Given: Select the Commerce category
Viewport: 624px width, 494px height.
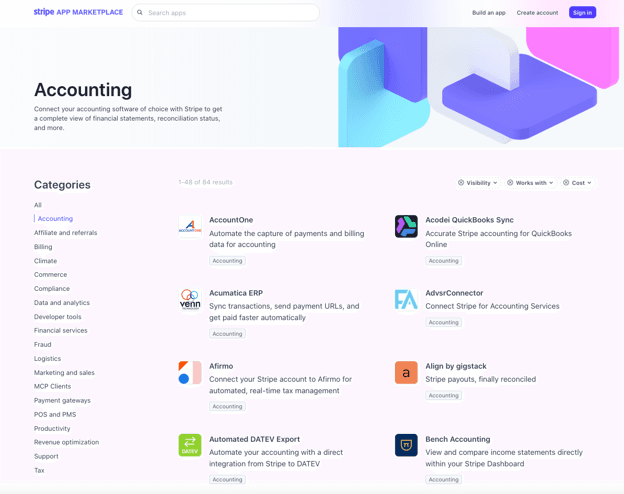Looking at the screenshot, I should [51, 275].
